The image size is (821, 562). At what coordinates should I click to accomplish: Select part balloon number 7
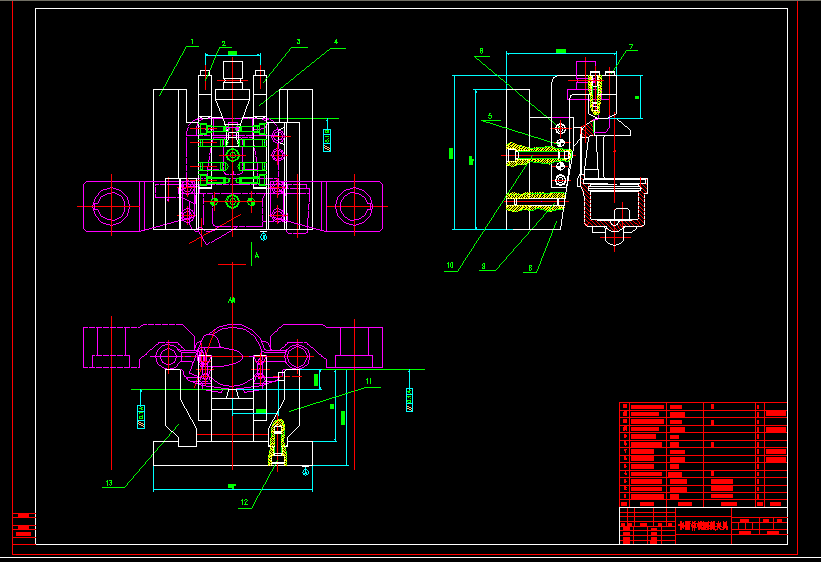[631, 47]
